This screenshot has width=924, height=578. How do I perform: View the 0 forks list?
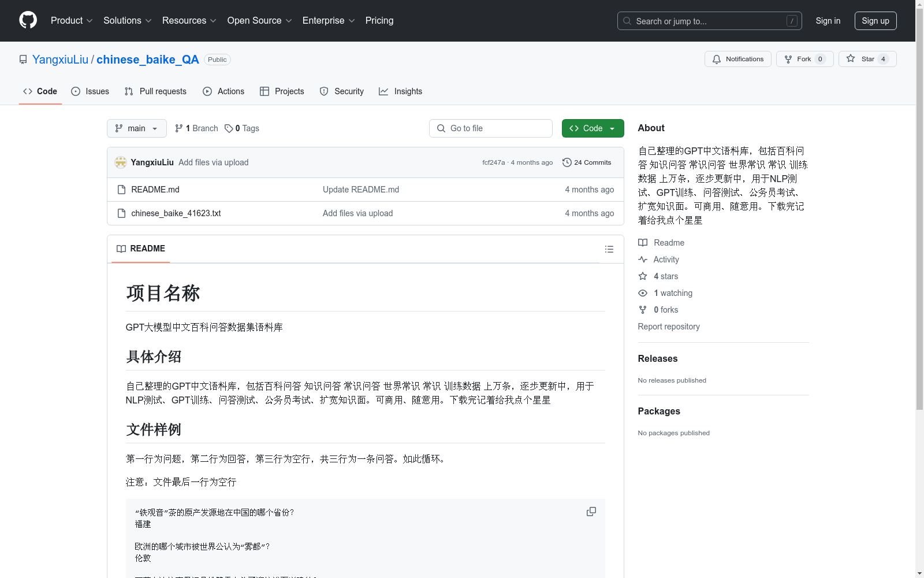(x=658, y=310)
